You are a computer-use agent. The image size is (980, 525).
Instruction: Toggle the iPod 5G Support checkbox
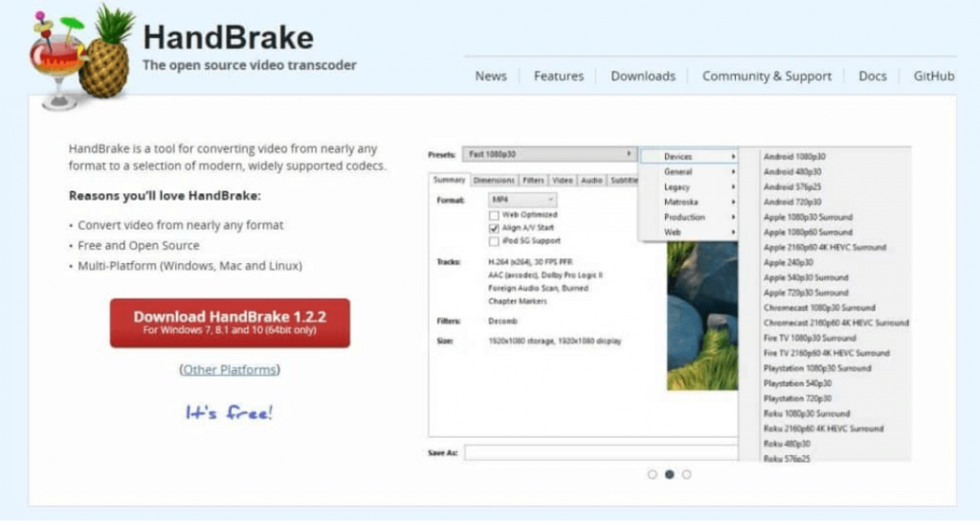pyautogui.click(x=494, y=241)
